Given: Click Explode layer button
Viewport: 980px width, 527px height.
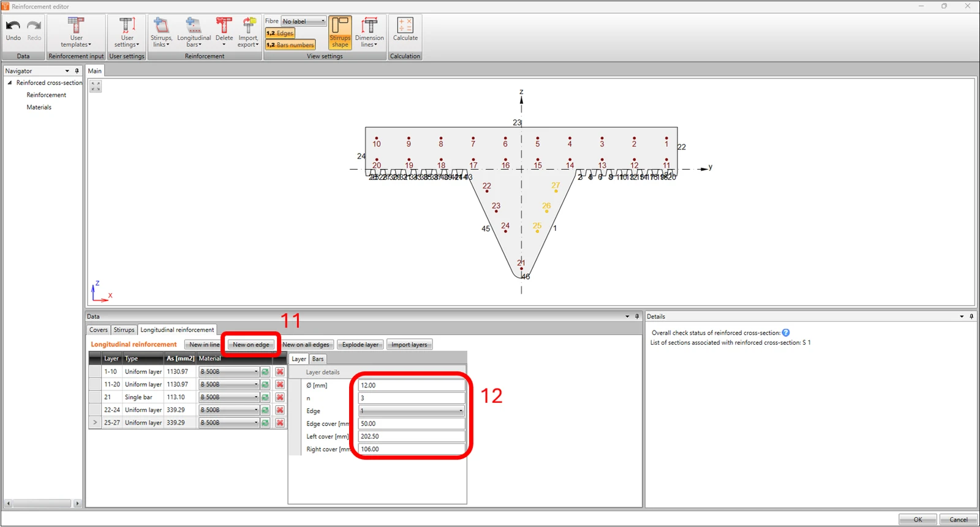Looking at the screenshot, I should pyautogui.click(x=360, y=345).
